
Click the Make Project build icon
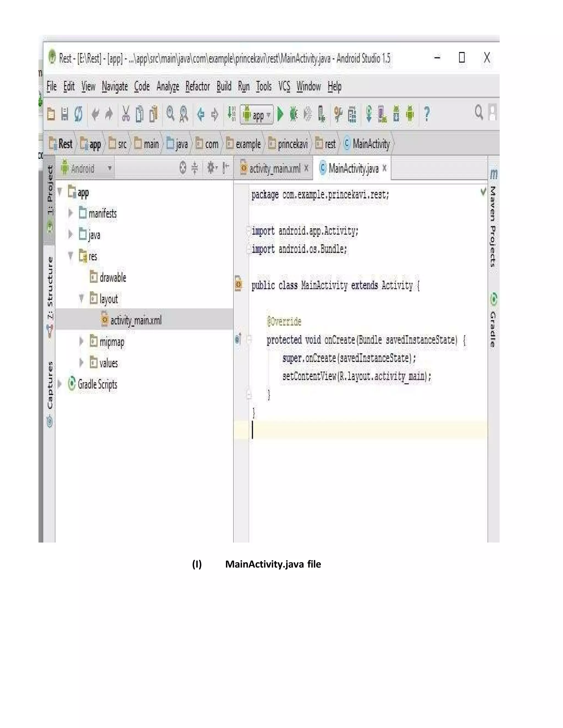[x=231, y=114]
